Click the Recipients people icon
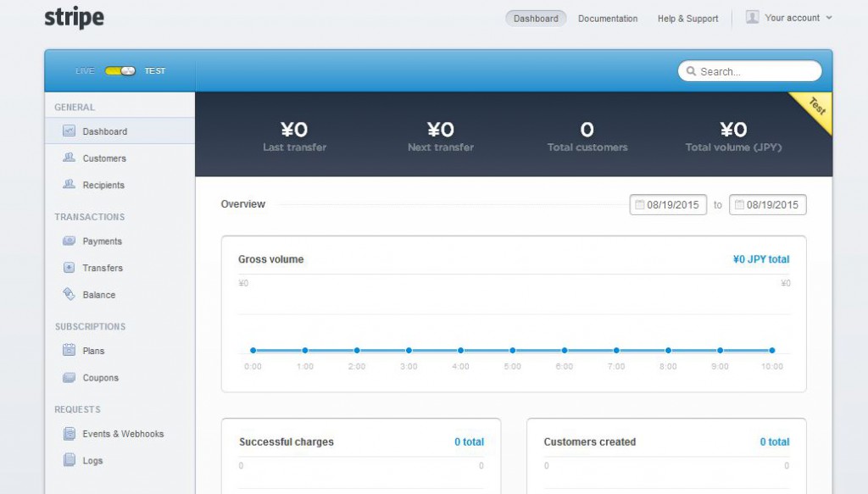Screen dimensions: 868x494 [70, 184]
